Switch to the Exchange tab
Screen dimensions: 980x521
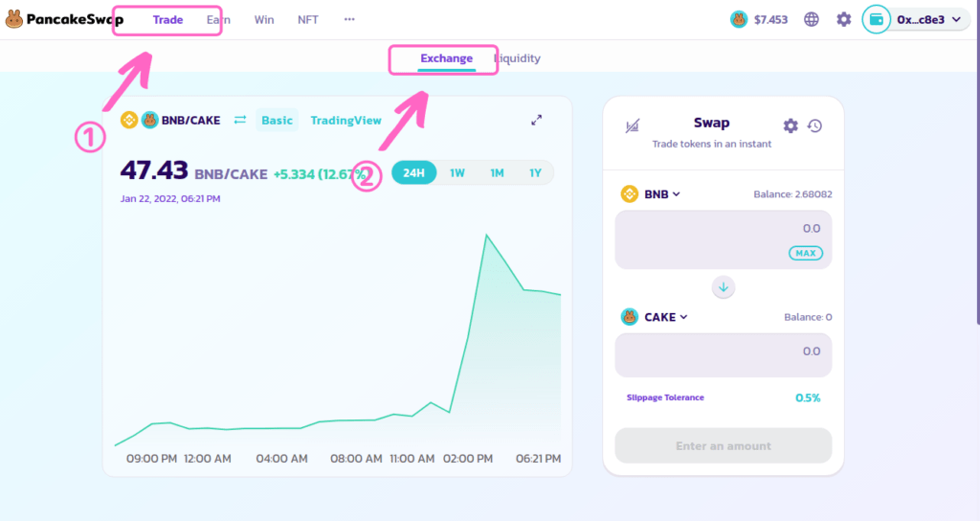[446, 58]
